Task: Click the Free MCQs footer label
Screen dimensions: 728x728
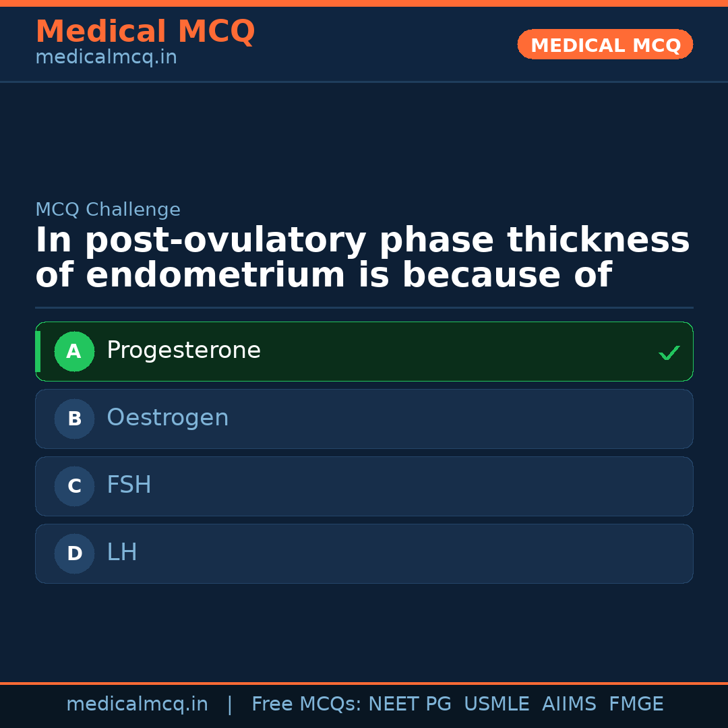Action: [307, 704]
